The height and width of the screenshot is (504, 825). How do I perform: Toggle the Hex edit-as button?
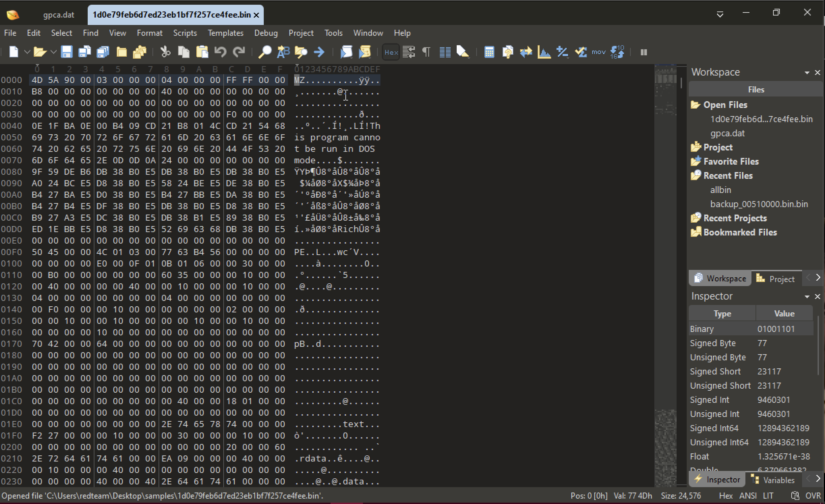coord(391,52)
